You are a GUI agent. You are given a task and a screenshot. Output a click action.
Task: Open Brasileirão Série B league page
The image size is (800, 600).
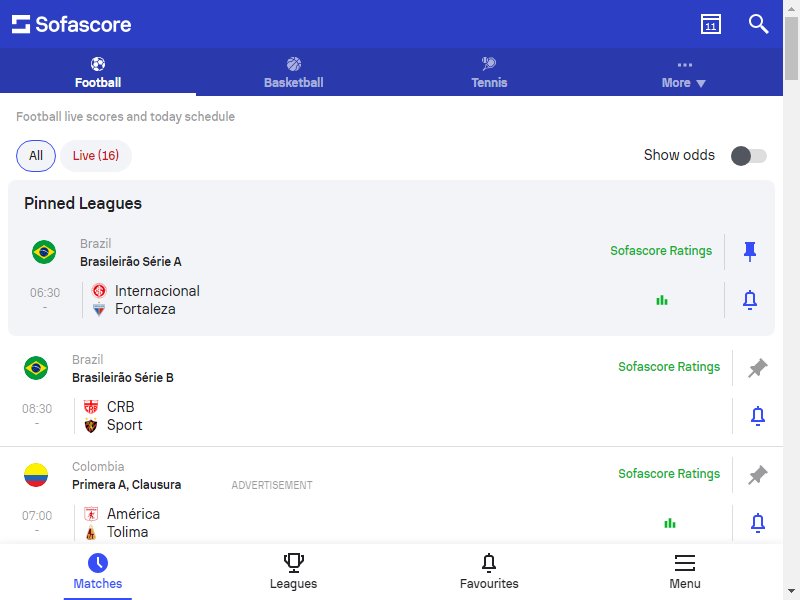click(x=122, y=378)
